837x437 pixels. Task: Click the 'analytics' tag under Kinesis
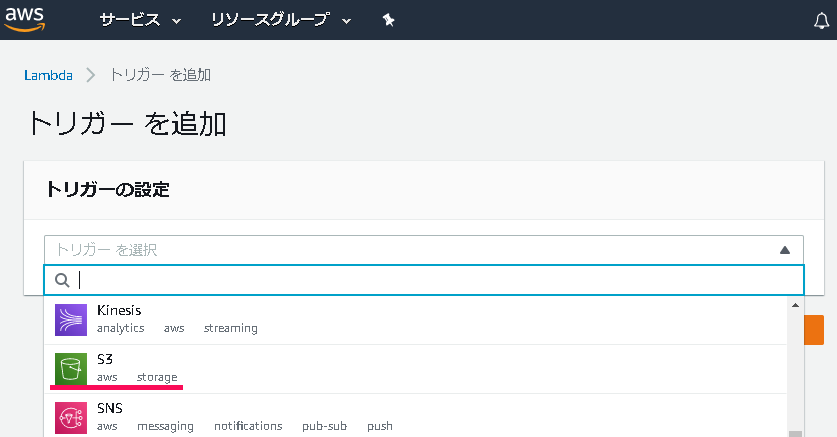(121, 328)
